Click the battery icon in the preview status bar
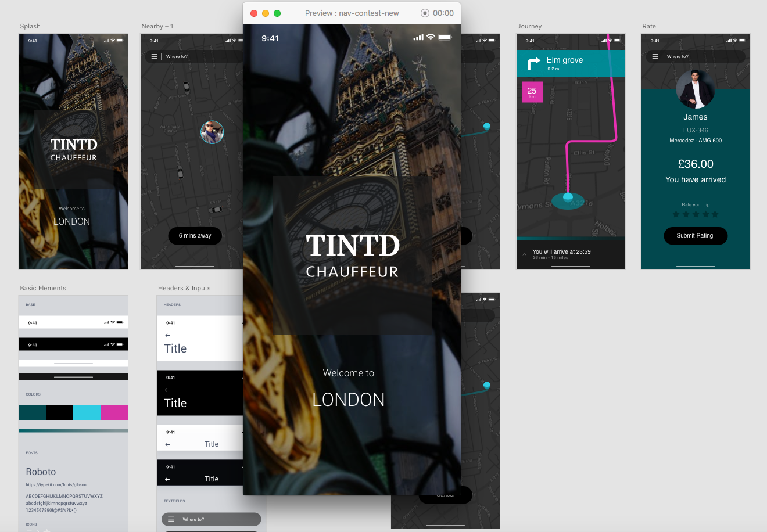 (x=445, y=37)
